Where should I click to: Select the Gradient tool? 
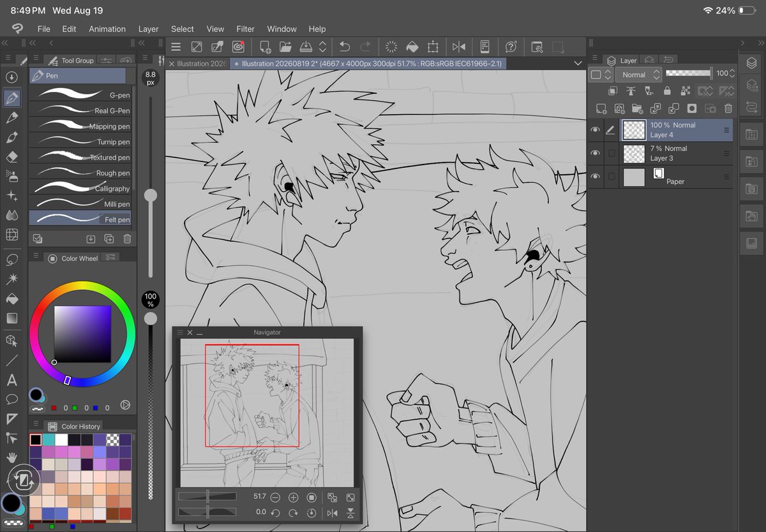11,318
